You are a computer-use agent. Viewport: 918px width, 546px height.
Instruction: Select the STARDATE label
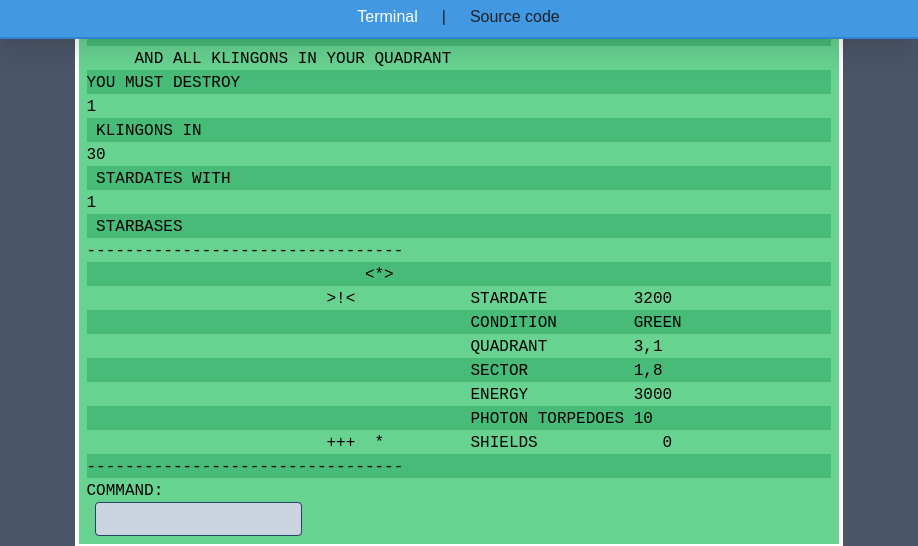[x=509, y=298]
